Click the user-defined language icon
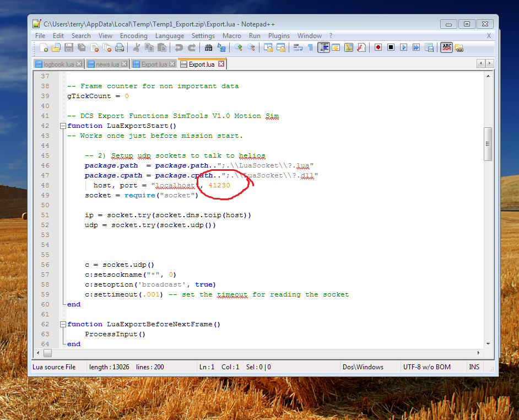Screen dimensions: 519x420 coord(336,48)
